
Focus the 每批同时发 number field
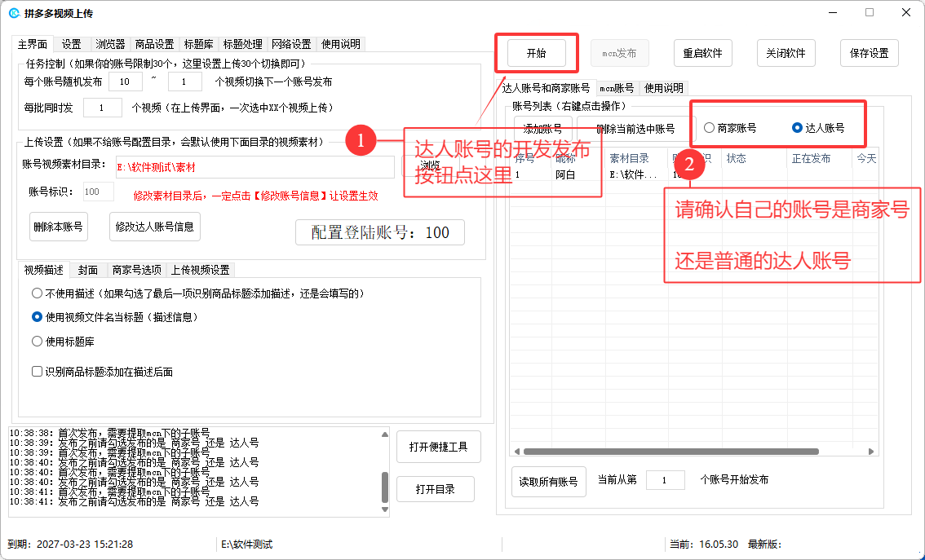pyautogui.click(x=103, y=108)
